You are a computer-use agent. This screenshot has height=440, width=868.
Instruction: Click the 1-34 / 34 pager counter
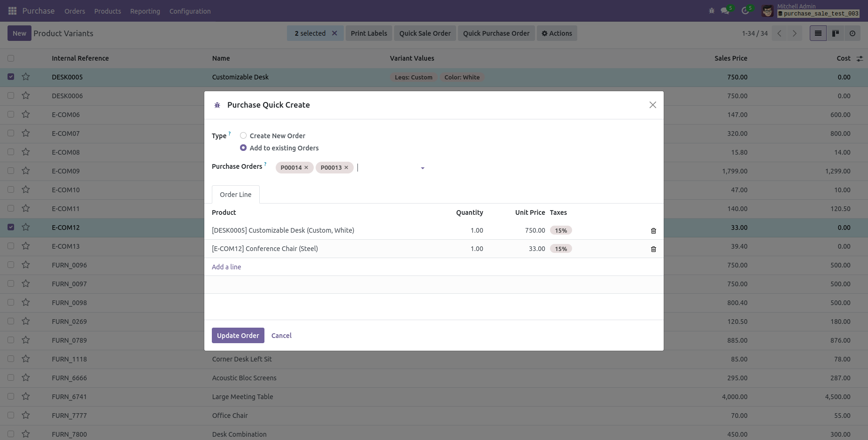[755, 33]
